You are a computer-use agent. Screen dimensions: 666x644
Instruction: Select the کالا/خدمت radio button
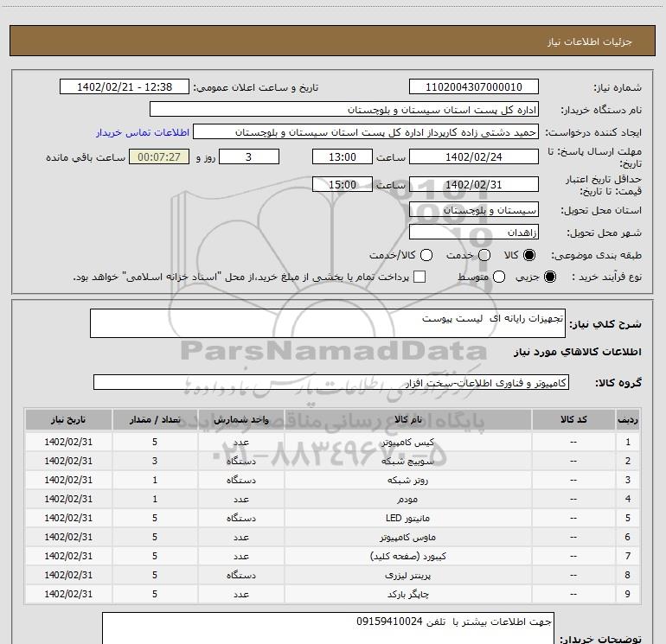(x=426, y=255)
